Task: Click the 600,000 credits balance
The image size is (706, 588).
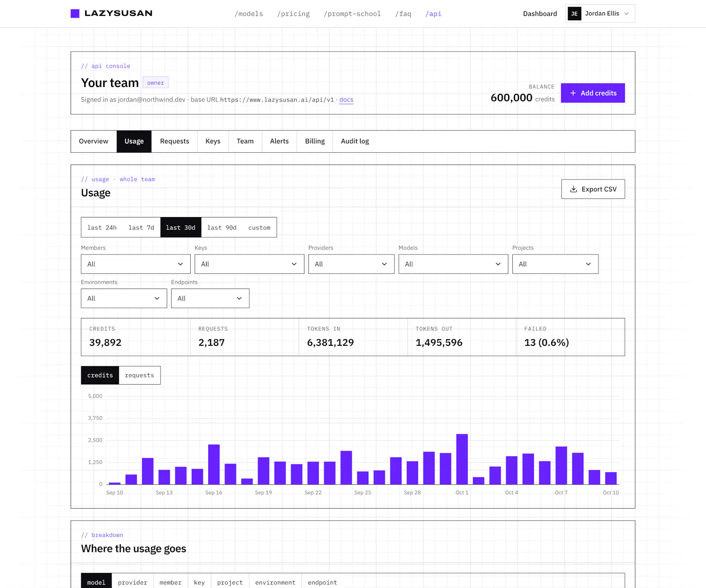Action: (522, 98)
